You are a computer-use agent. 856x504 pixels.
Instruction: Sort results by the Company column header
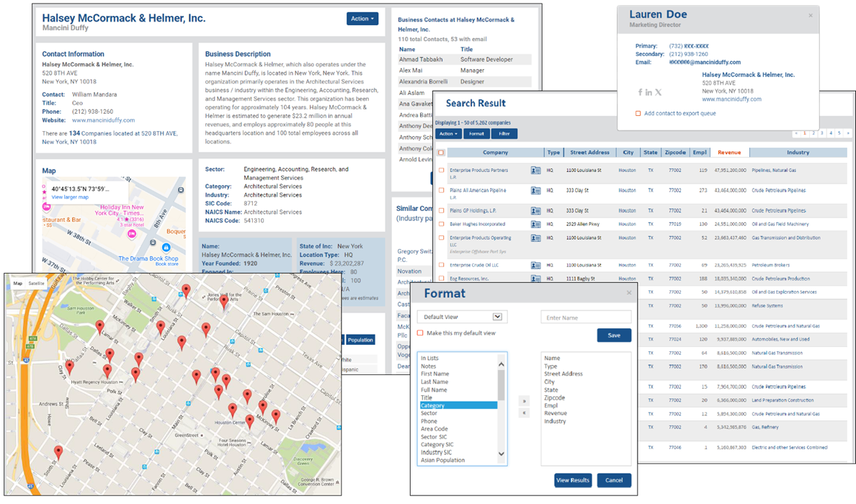495,153
